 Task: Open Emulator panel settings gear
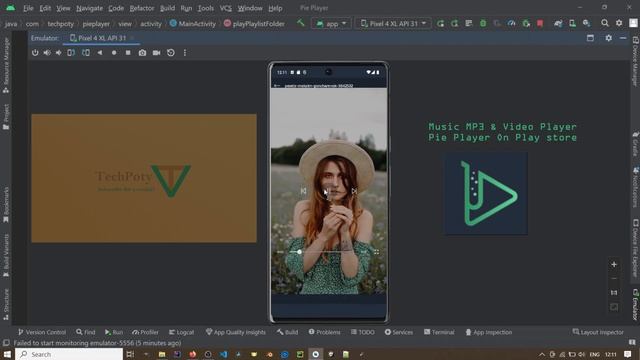tap(608, 38)
